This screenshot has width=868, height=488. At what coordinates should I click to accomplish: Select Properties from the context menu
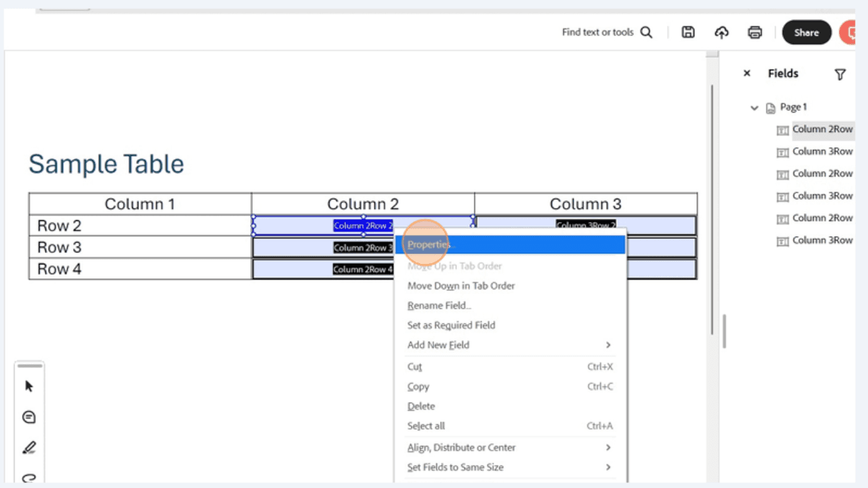tap(428, 244)
